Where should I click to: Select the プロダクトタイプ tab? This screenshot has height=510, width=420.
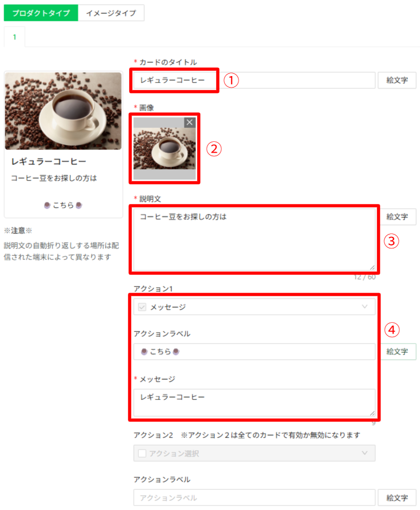pyautogui.click(x=41, y=13)
